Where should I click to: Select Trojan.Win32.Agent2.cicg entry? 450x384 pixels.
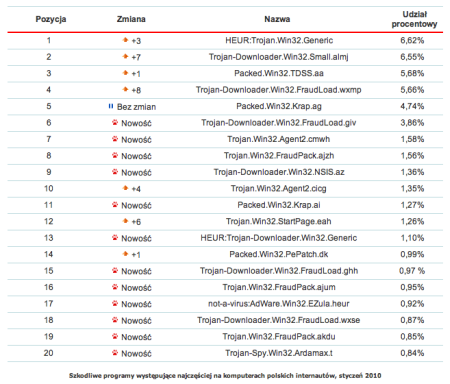[x=279, y=188]
